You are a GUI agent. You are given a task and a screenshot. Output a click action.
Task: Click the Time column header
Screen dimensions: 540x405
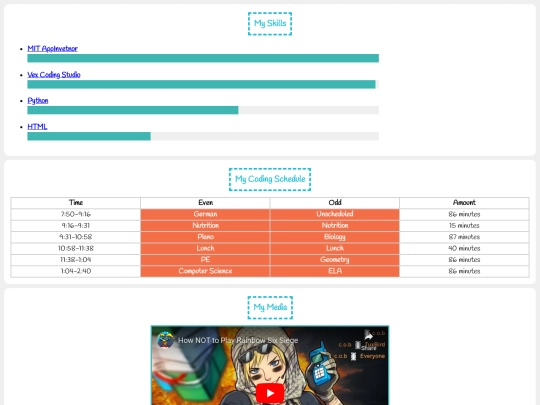pos(76,202)
